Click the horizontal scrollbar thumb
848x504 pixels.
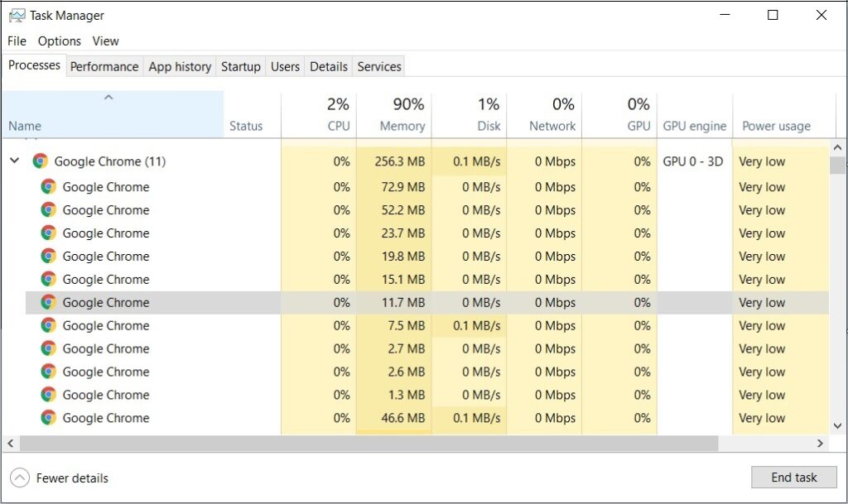click(369, 444)
